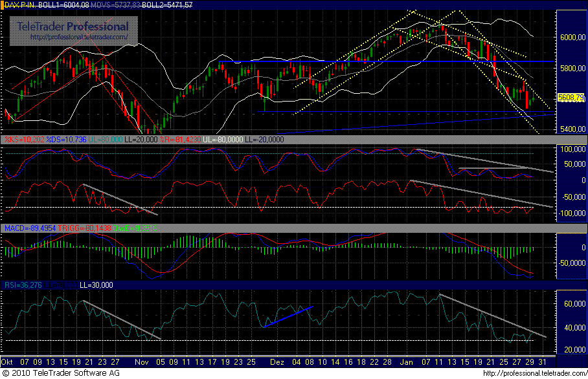Click the teal UL=80,000 upper limit label
588x379 pixels.
point(106,139)
